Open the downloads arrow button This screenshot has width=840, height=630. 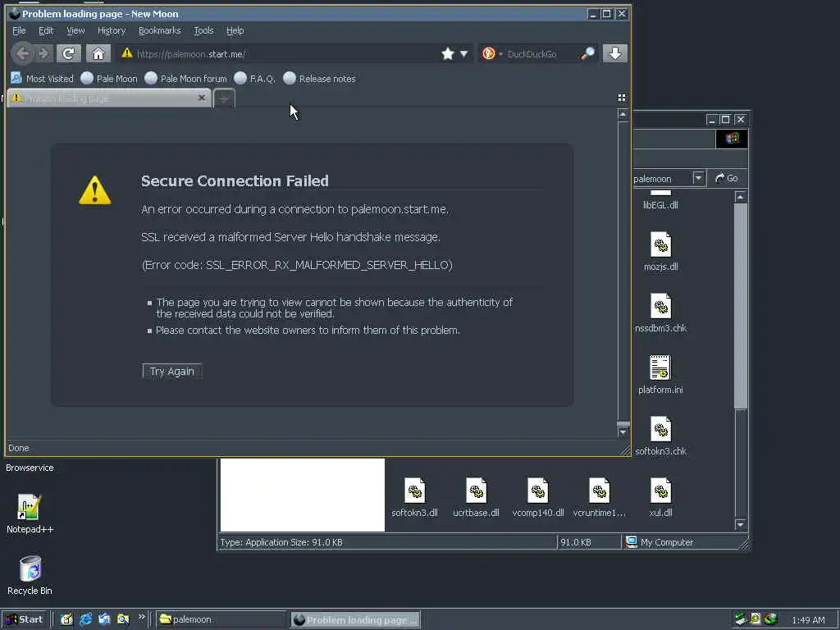pyautogui.click(x=615, y=53)
